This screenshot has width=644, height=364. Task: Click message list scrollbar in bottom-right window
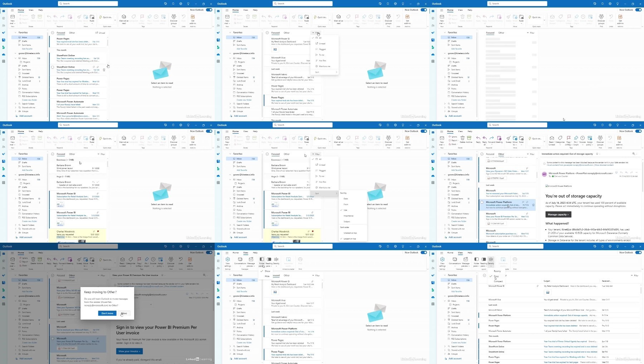(x=641, y=291)
